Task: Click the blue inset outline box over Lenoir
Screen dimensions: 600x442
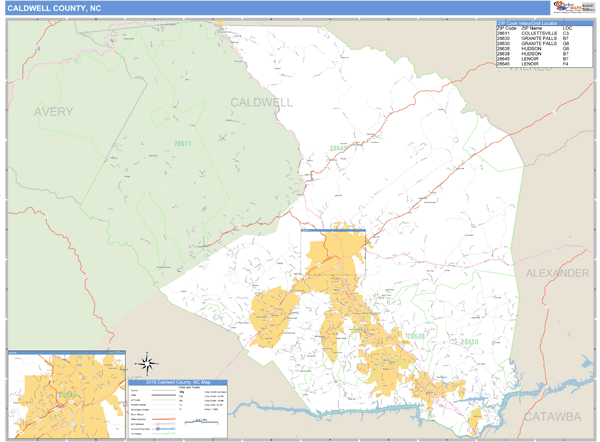Action: pyautogui.click(x=333, y=230)
